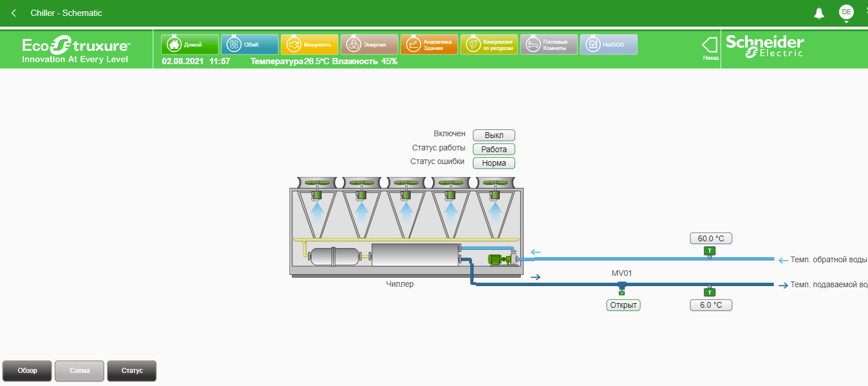Click the Schneider Electric logo
This screenshot has height=386, width=868.
point(765,47)
